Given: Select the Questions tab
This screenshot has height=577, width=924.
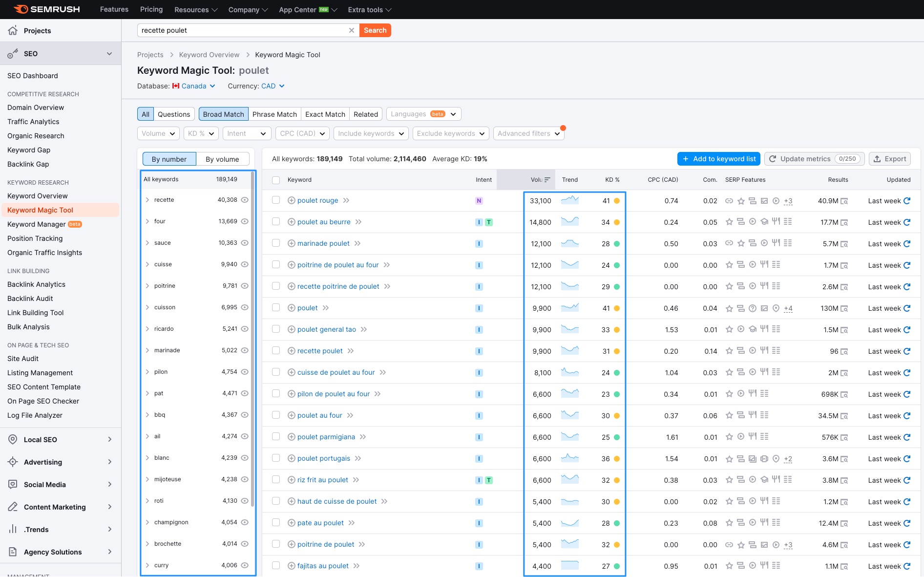Looking at the screenshot, I should tap(174, 114).
